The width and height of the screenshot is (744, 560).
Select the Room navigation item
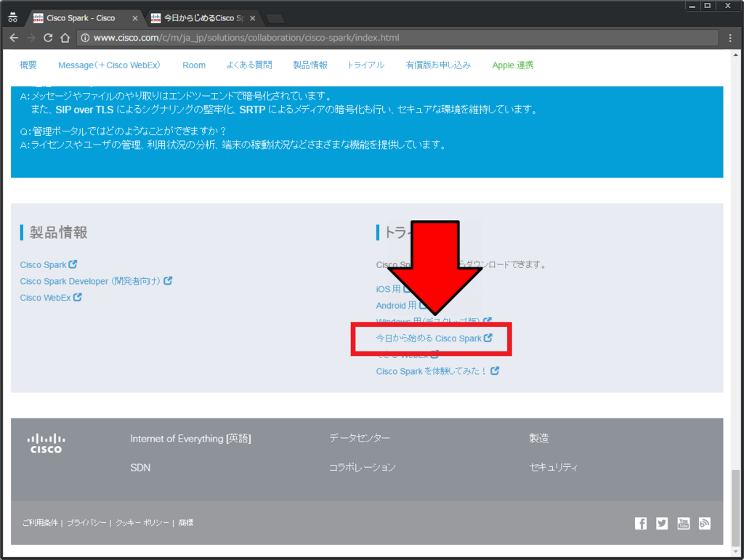[194, 65]
